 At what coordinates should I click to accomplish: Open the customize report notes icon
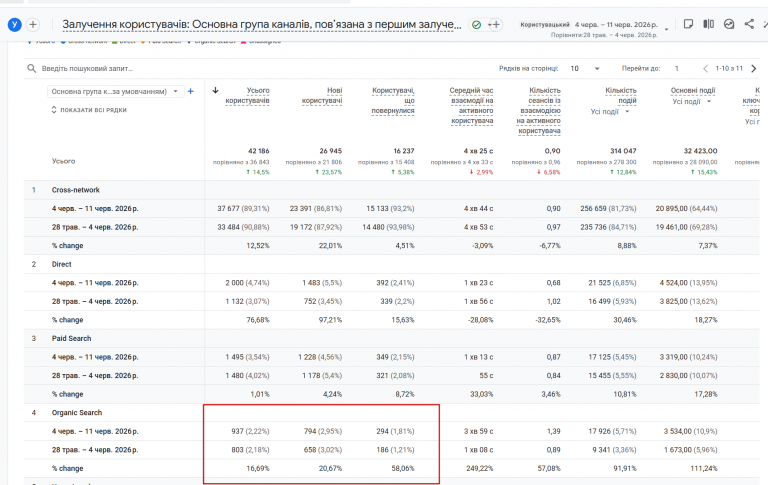pos(688,24)
